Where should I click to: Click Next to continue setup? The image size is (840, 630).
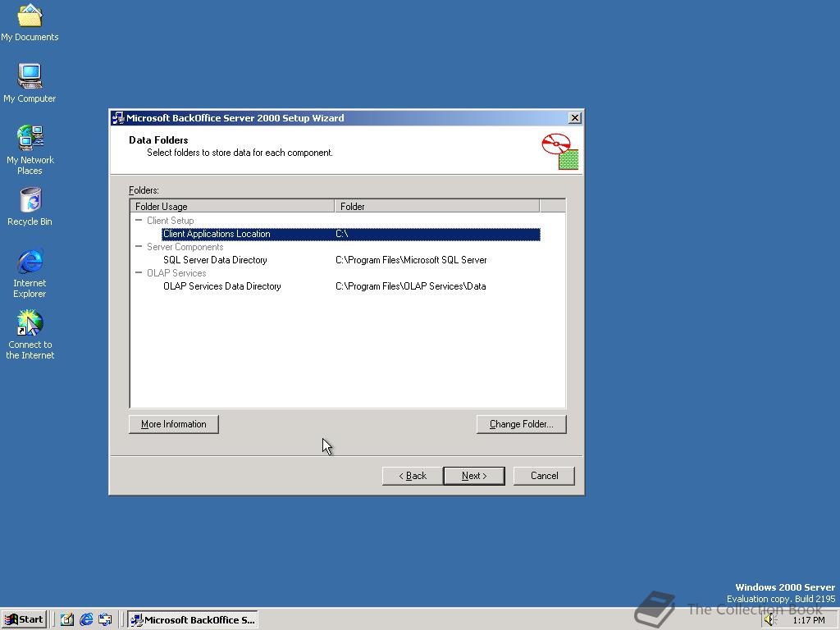[x=474, y=476]
